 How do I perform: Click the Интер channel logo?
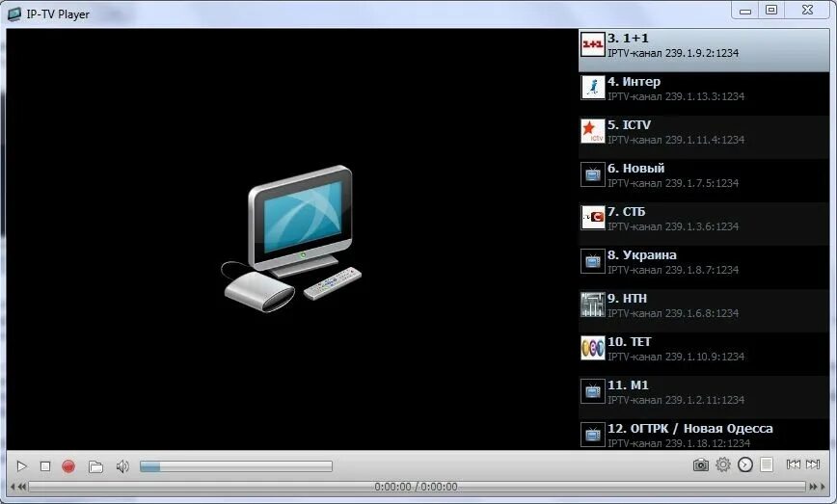pyautogui.click(x=592, y=88)
